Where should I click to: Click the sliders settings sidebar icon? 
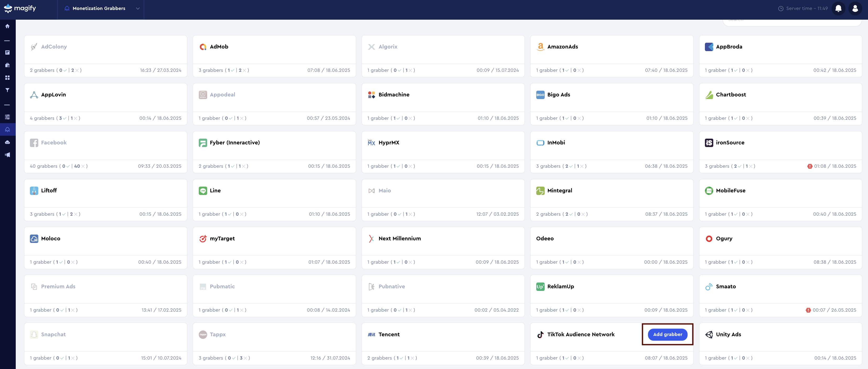tap(7, 117)
